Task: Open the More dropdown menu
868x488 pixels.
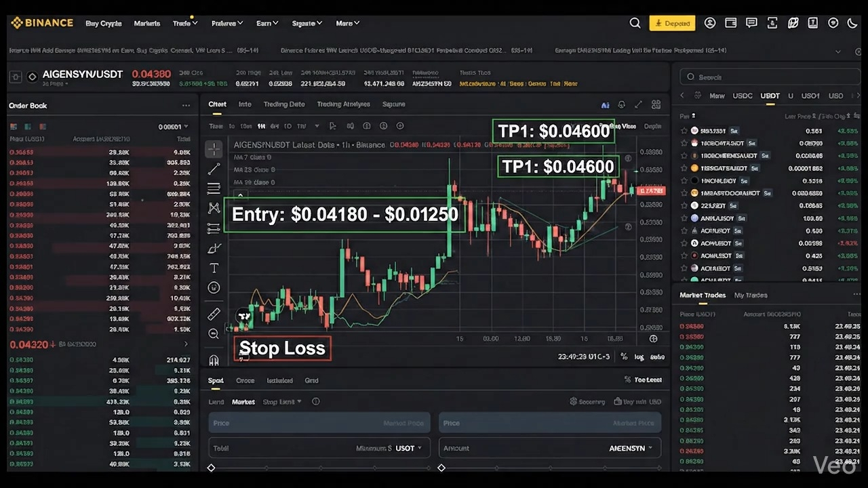Action: 348,23
